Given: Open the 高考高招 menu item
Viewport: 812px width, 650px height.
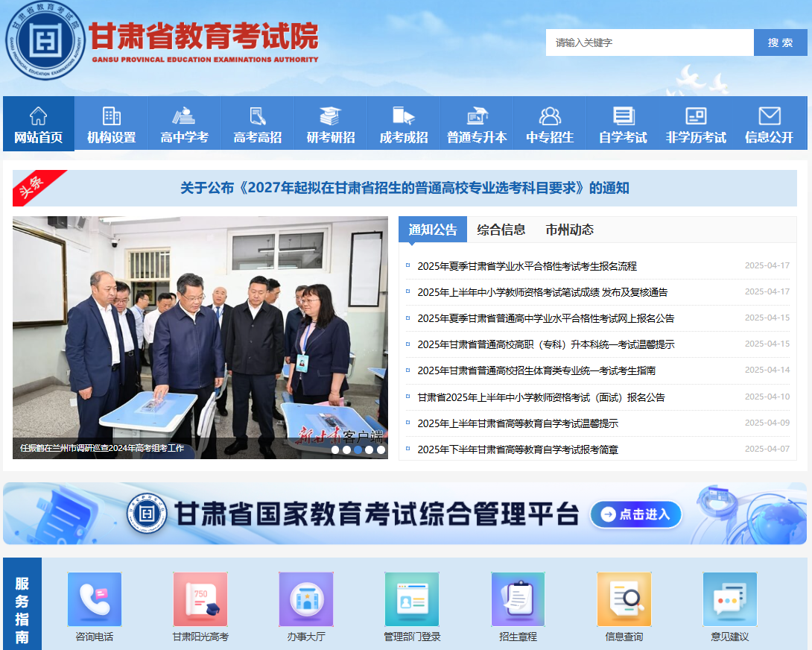Looking at the screenshot, I should [256, 122].
